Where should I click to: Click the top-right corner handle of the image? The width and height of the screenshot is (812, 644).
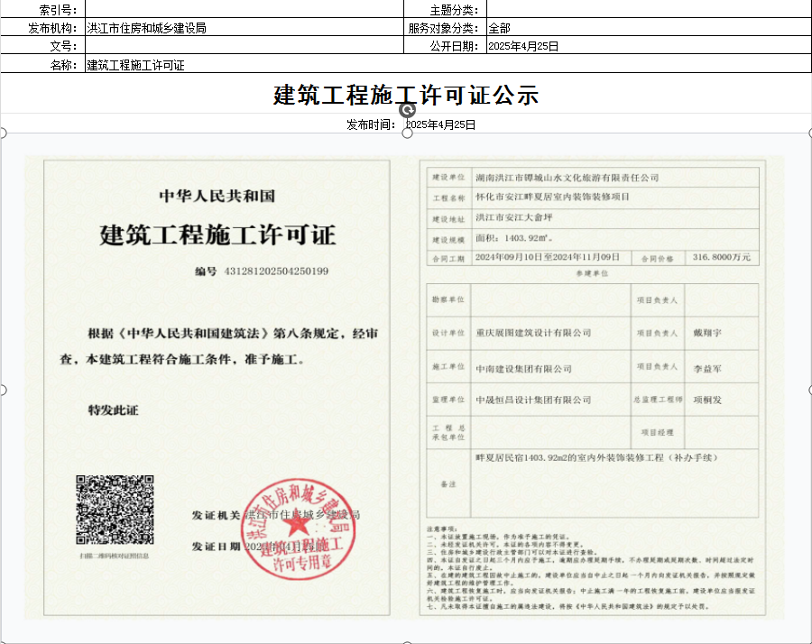tap(808, 133)
